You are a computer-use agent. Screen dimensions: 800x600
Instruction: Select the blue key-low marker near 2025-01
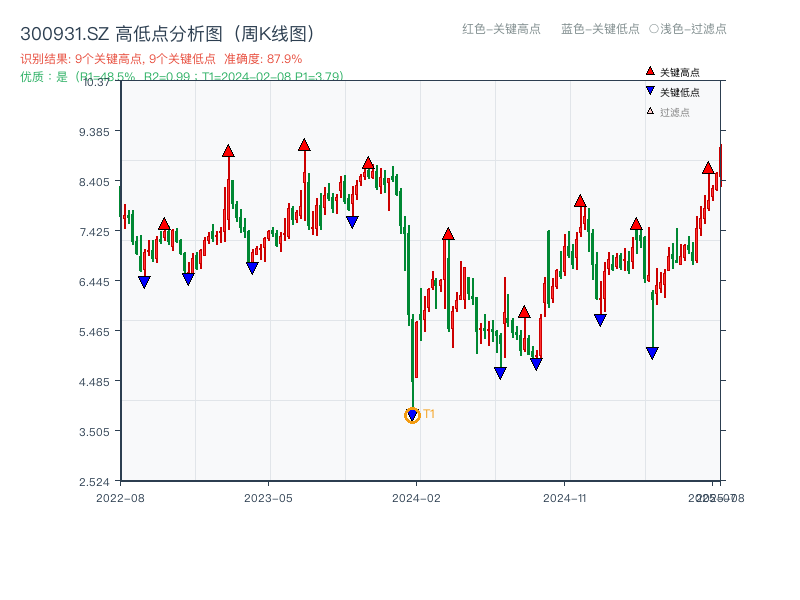pos(600,320)
